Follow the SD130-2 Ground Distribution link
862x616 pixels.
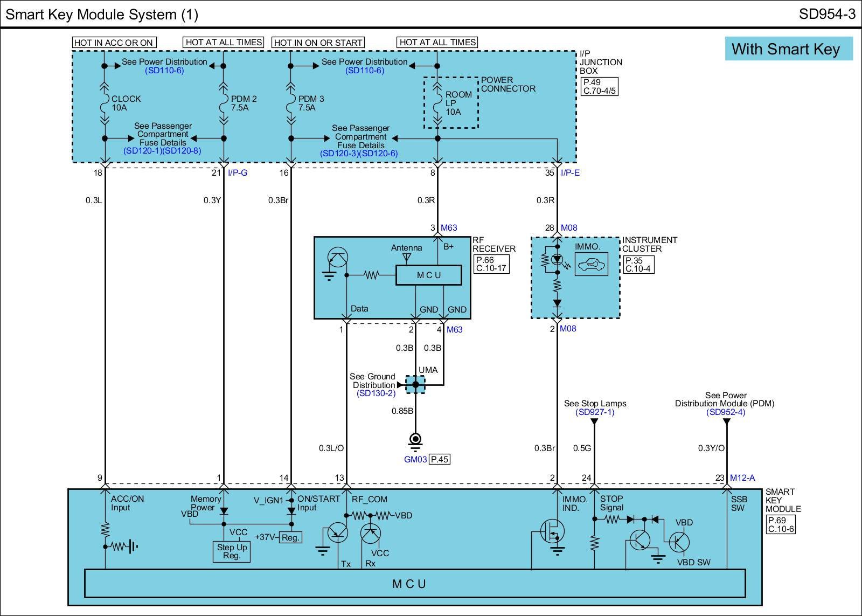[376, 393]
